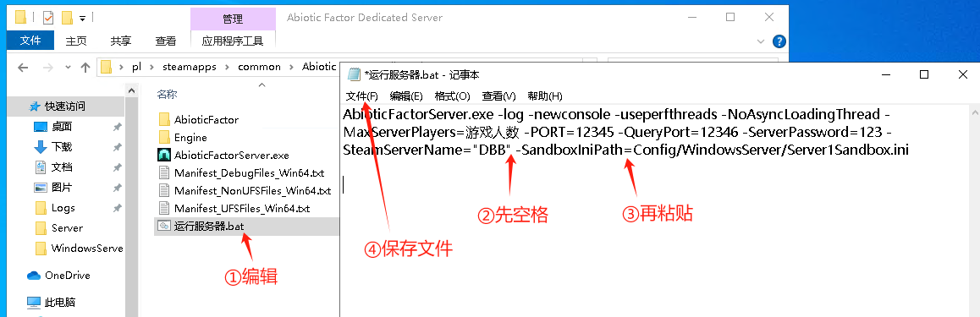The height and width of the screenshot is (317, 980).
Task: Select Manifest_UFSFiles_Win64.txt file
Action: click(x=234, y=209)
